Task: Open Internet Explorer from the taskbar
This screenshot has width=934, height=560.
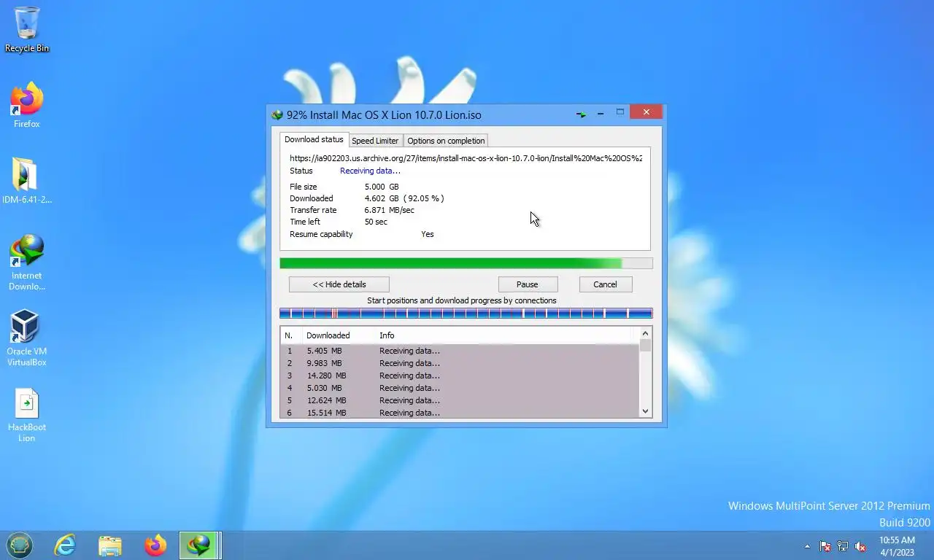Action: [65, 545]
